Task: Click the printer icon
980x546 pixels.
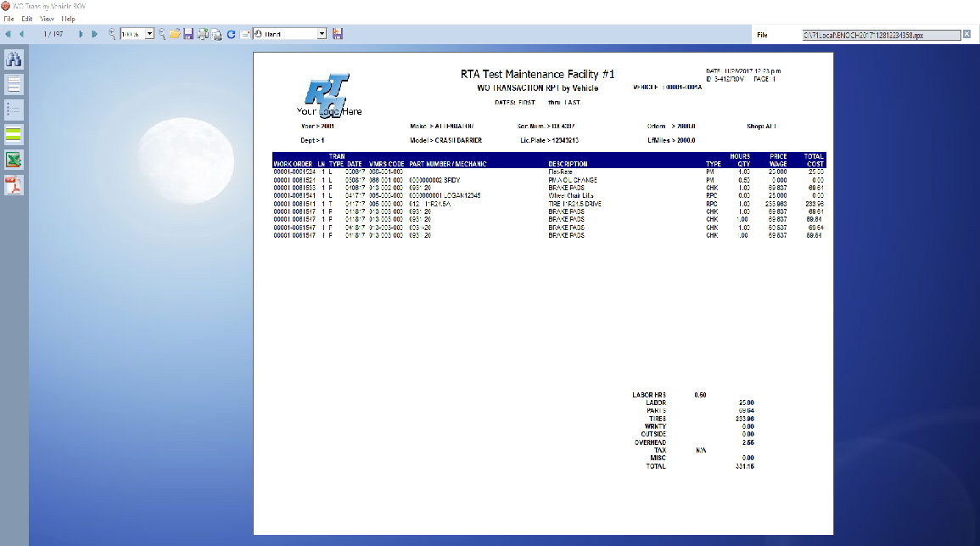Action: (x=203, y=34)
